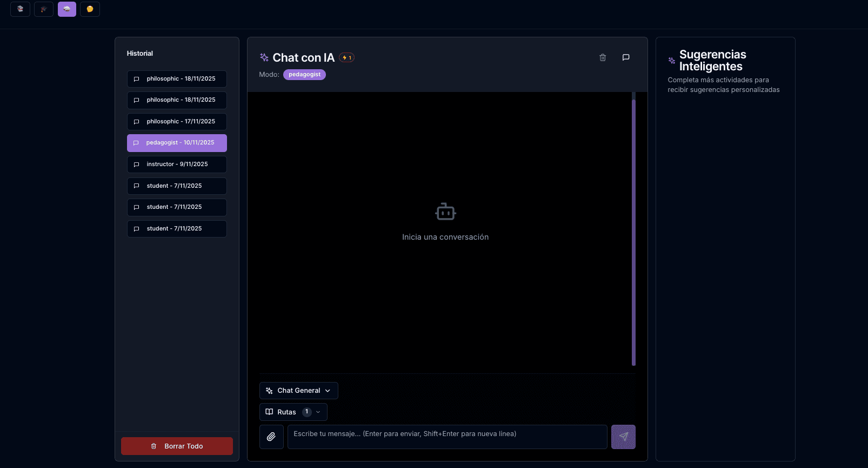Click the lightning bolt energy badge

coord(346,58)
